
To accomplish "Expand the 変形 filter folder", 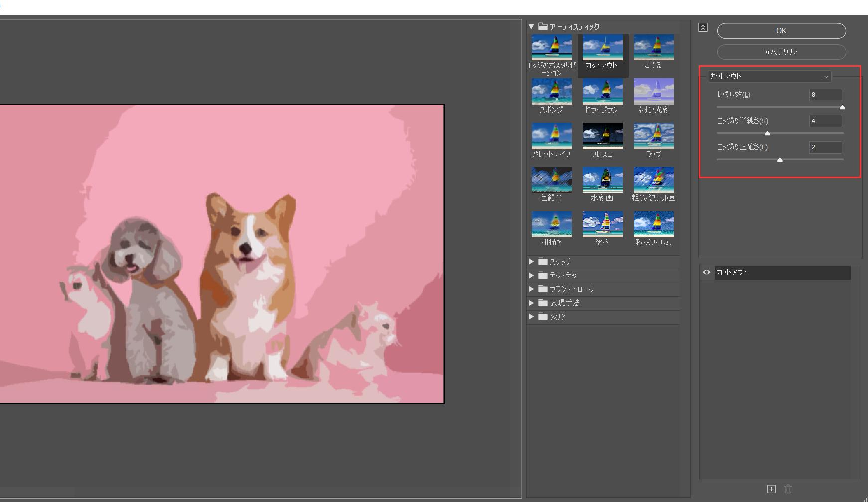I will click(x=531, y=317).
